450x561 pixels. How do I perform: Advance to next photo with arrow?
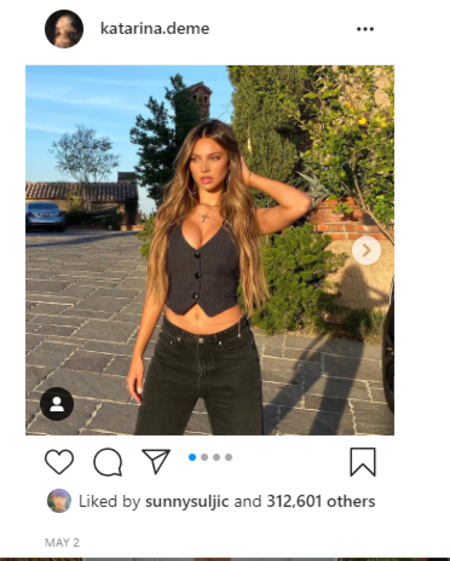366,250
